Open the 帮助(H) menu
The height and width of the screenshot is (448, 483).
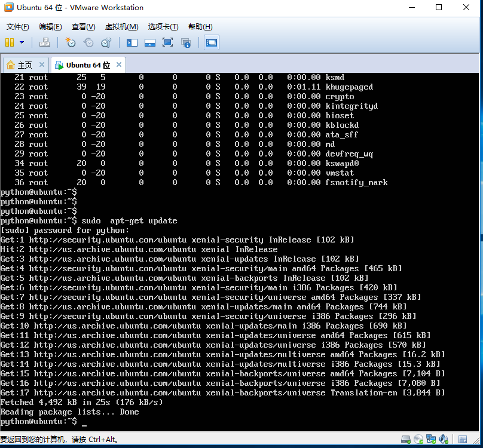200,27
